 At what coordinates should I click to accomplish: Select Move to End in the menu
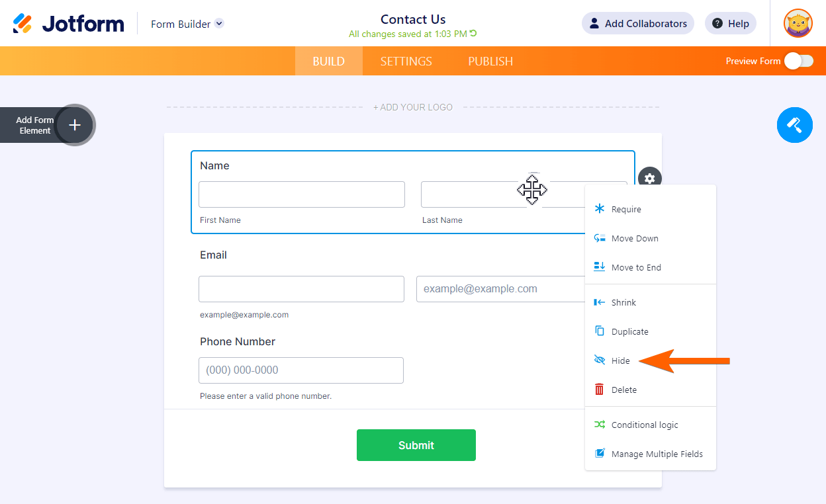point(635,267)
